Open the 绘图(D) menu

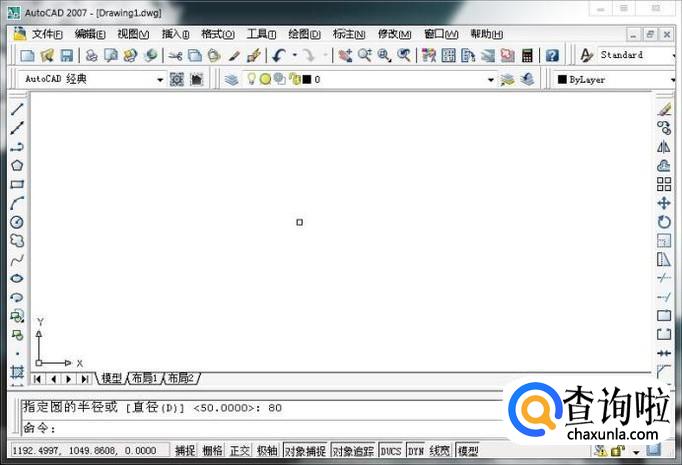[304, 34]
